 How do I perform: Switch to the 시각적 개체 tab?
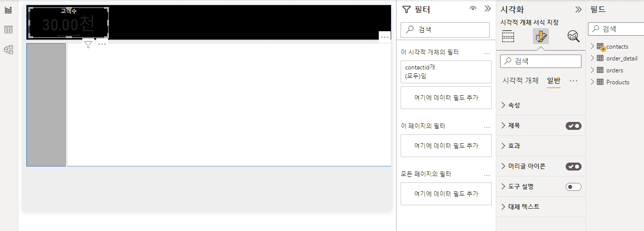521,80
